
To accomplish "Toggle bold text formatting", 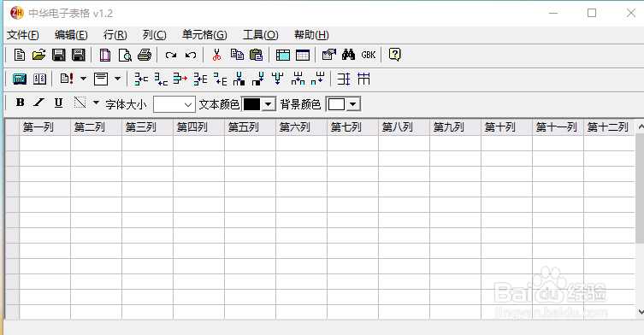I will pyautogui.click(x=20, y=103).
